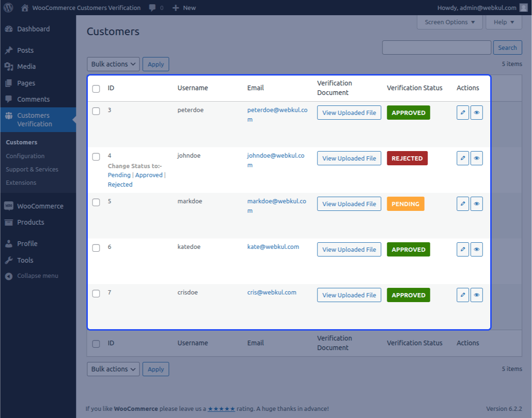This screenshot has height=418, width=532.
Task: Click the view eye icon for crisdoe
Action: tap(476, 295)
